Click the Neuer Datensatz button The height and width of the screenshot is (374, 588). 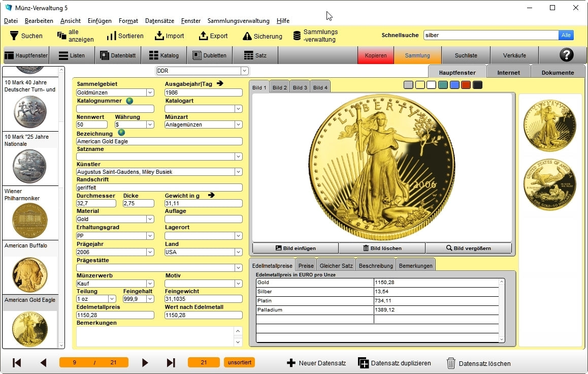coord(316,363)
